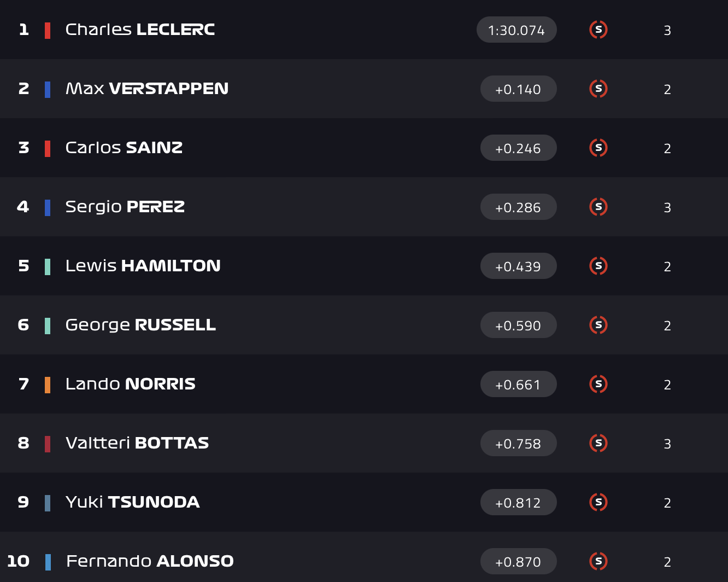The image size is (728, 582).
Task: Click soft tyre icon for Russell
Action: click(598, 325)
